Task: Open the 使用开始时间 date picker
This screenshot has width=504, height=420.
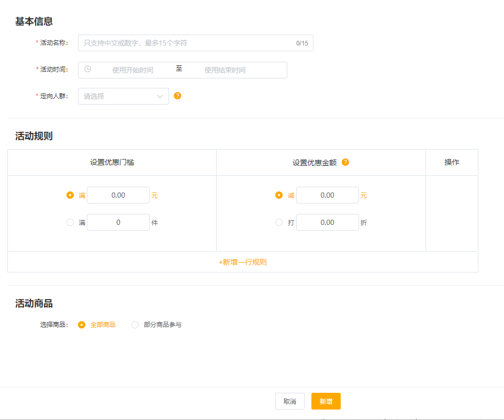Action: (132, 70)
